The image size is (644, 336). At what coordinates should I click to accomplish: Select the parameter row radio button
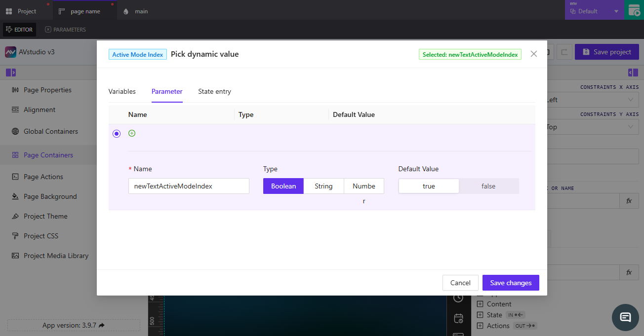(116, 133)
